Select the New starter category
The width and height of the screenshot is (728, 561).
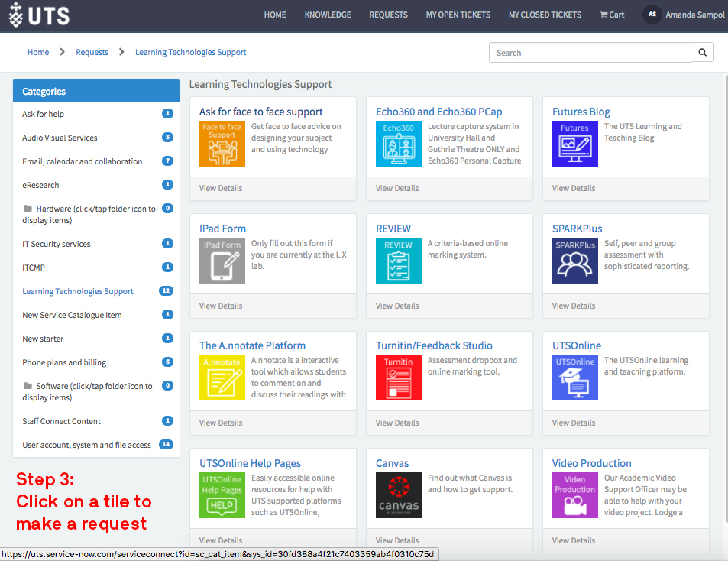click(x=43, y=339)
